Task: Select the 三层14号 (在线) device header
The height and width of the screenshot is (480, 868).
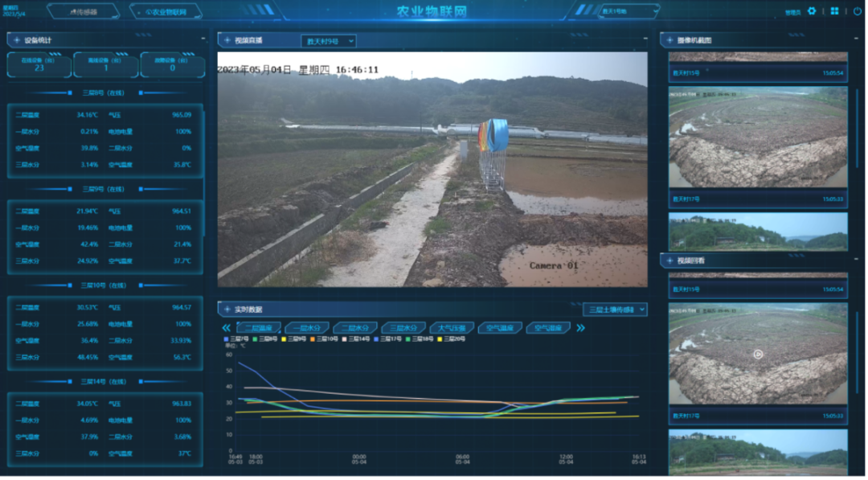Action: point(104,382)
